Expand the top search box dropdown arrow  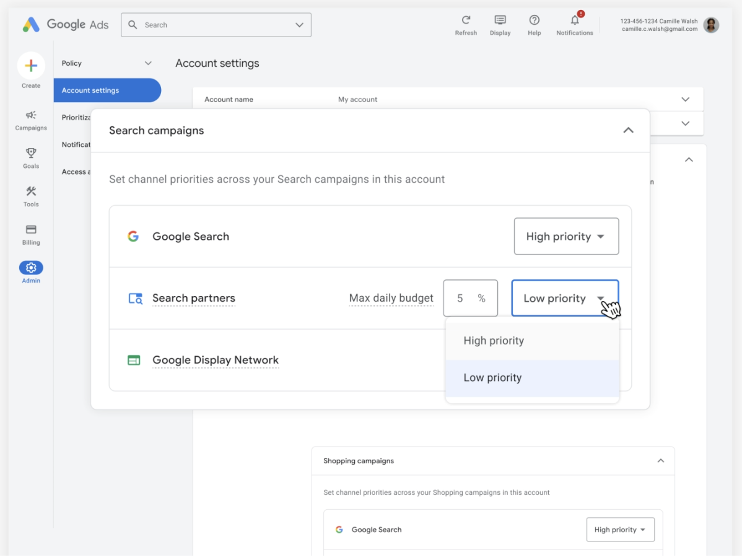point(300,25)
